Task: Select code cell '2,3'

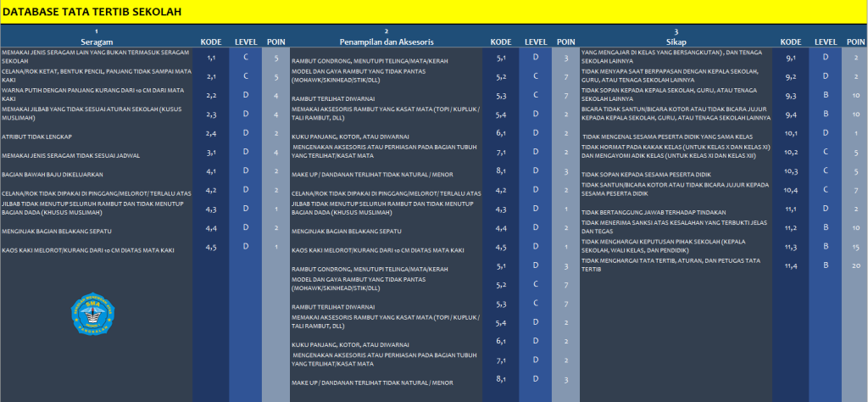Action: pyautogui.click(x=211, y=114)
